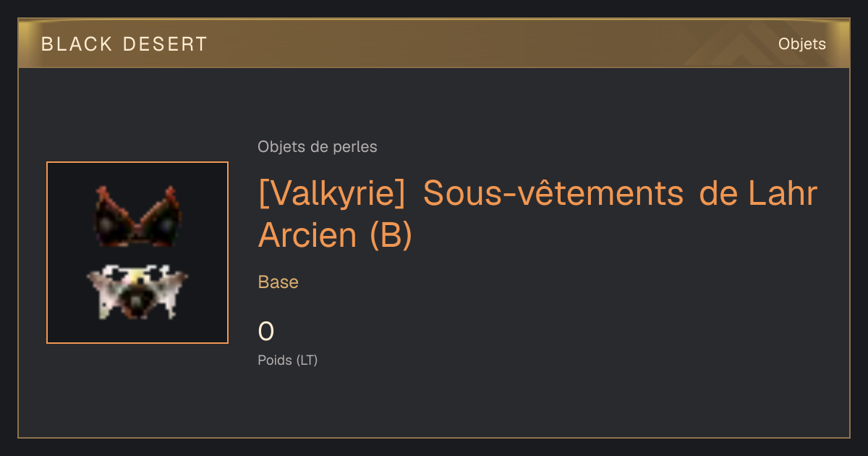Click the Objets de perles category label
The height and width of the screenshot is (456, 868).
(318, 147)
